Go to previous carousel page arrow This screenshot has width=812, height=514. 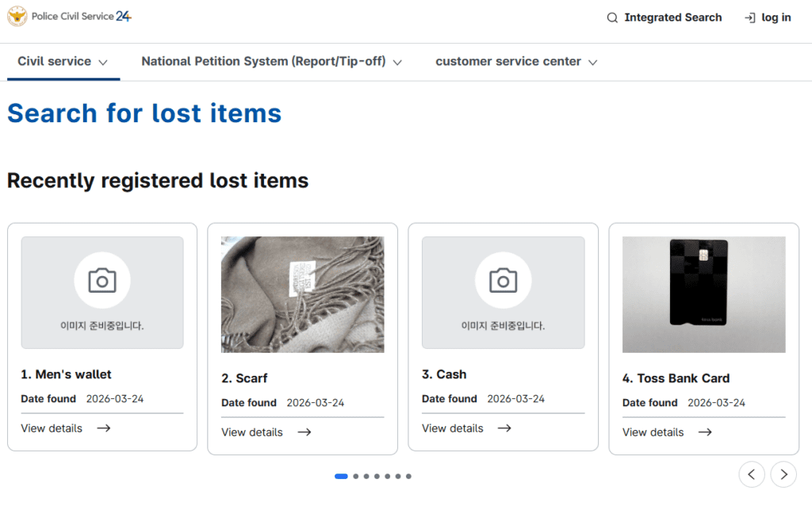pos(752,474)
